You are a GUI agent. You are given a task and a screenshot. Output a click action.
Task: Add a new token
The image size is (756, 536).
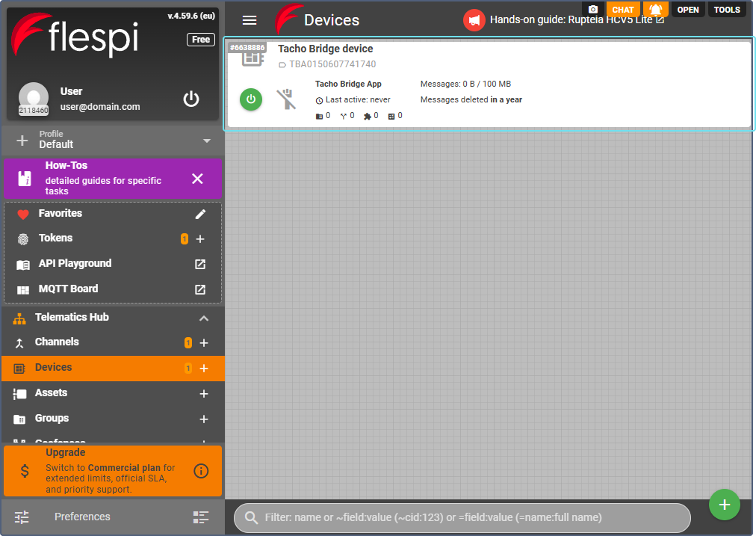pyautogui.click(x=200, y=238)
